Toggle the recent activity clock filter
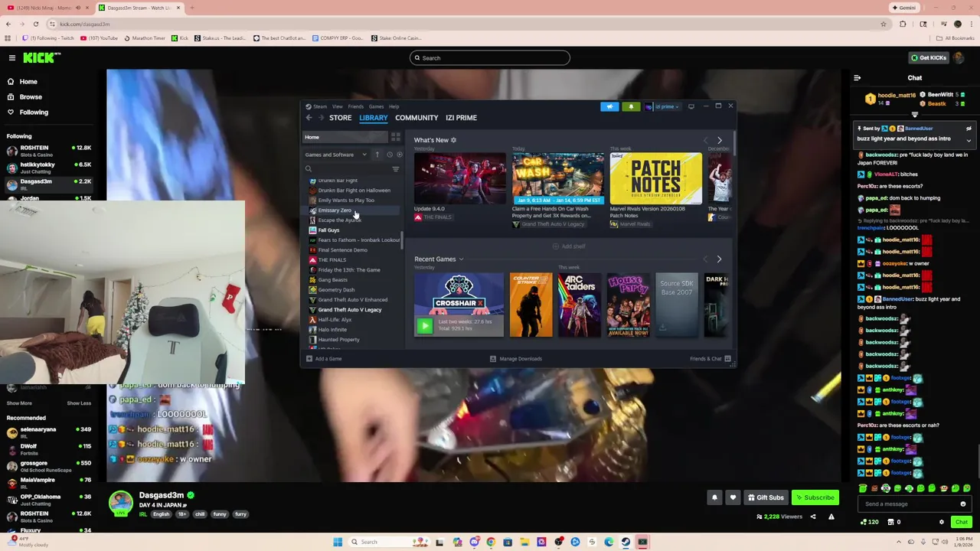Viewport: 980px width, 551px height. pos(389,155)
